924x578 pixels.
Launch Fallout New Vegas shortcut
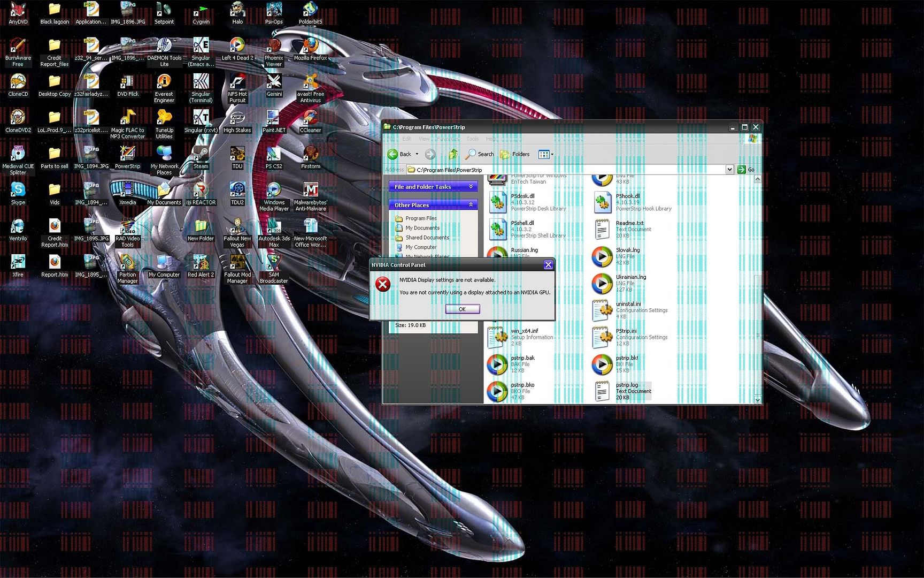237,233
